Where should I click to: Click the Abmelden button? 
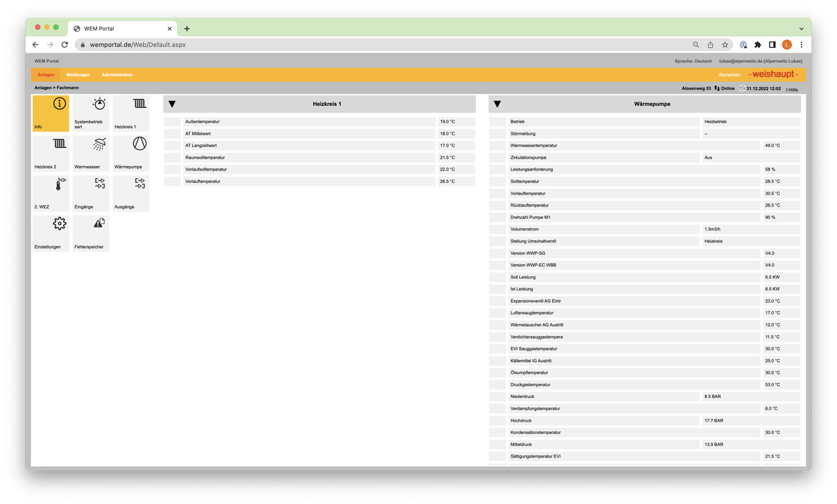[x=729, y=75]
